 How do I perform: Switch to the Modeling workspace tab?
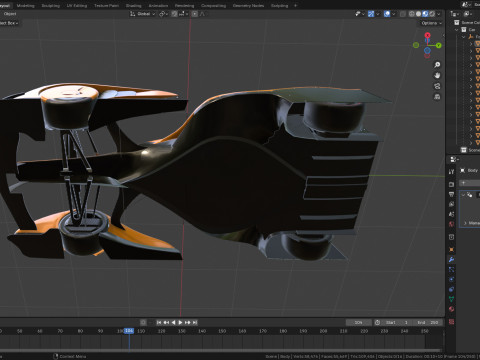25,5
